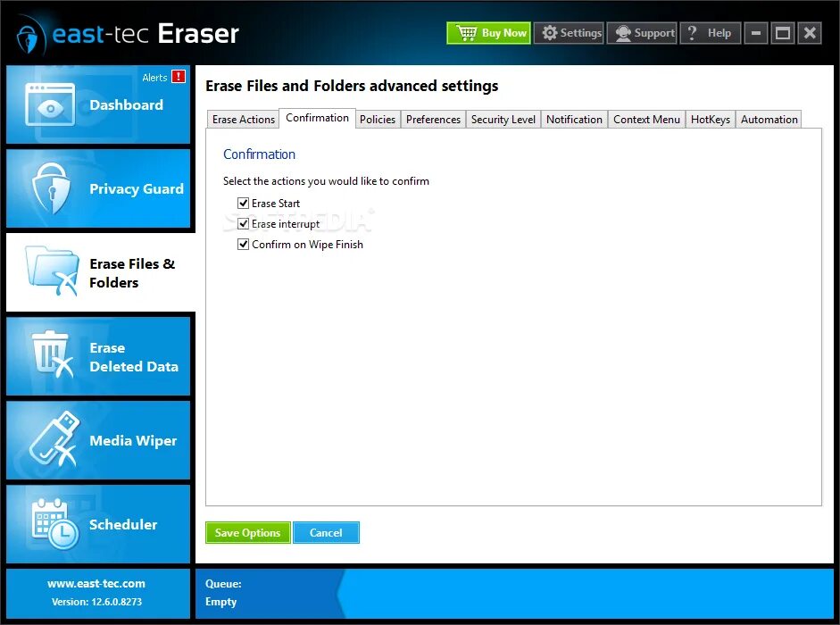Click the Alerts label in Dashboard
Viewport: 840px width, 625px height.
[x=154, y=78]
